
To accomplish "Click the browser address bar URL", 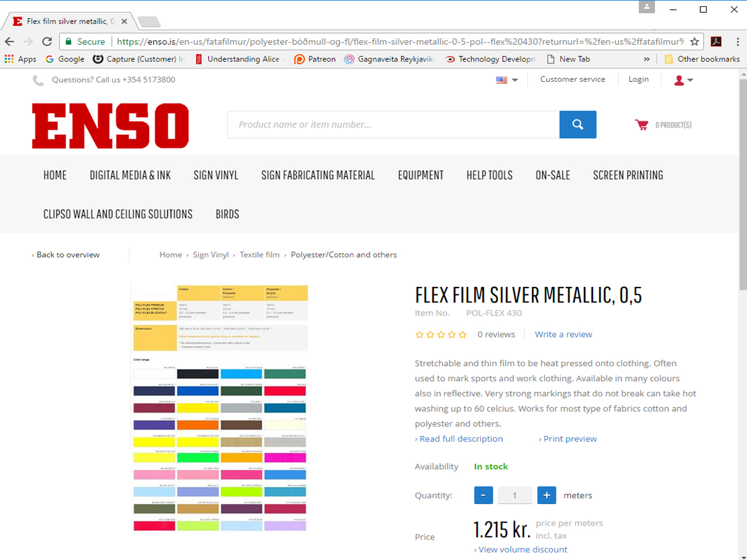I will tap(400, 41).
